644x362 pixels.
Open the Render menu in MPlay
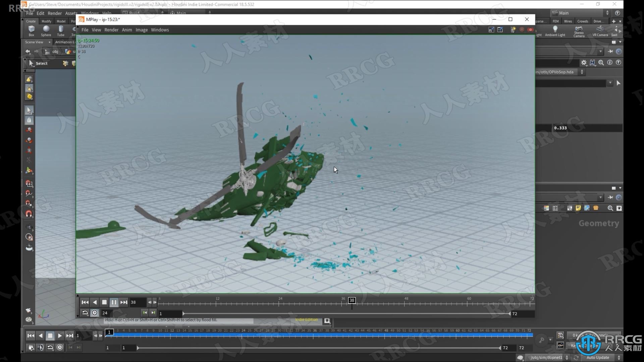click(x=111, y=29)
